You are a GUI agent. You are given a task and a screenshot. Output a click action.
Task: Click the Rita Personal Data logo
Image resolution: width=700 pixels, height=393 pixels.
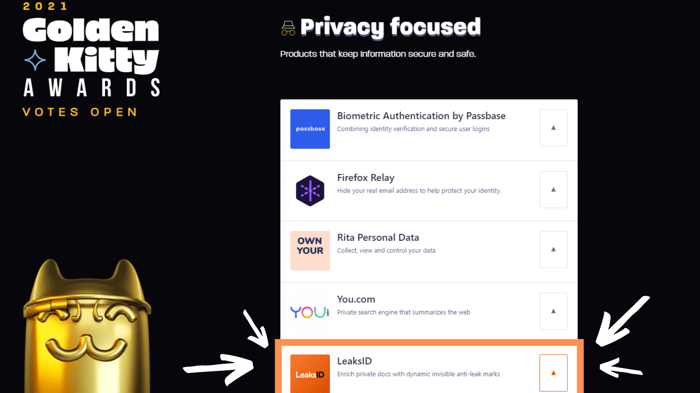click(310, 251)
